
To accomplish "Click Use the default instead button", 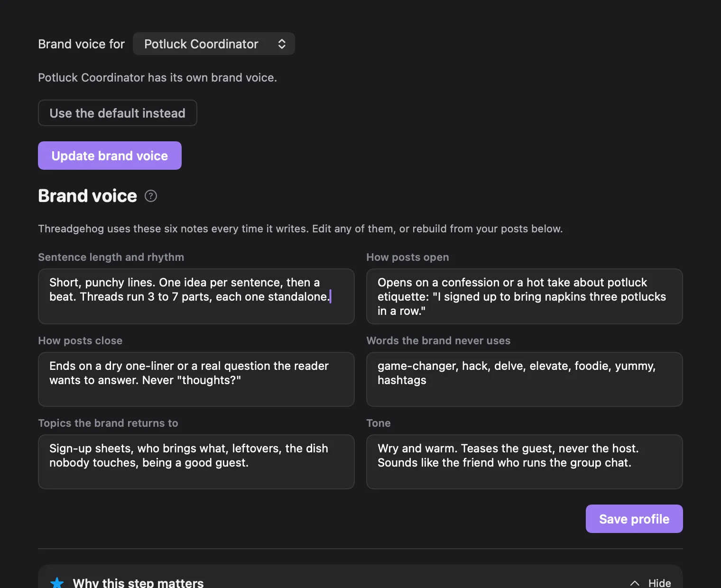I will point(117,113).
